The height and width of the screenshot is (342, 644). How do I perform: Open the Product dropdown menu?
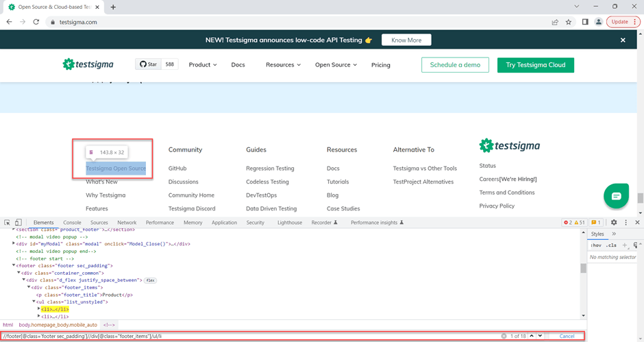click(x=203, y=64)
